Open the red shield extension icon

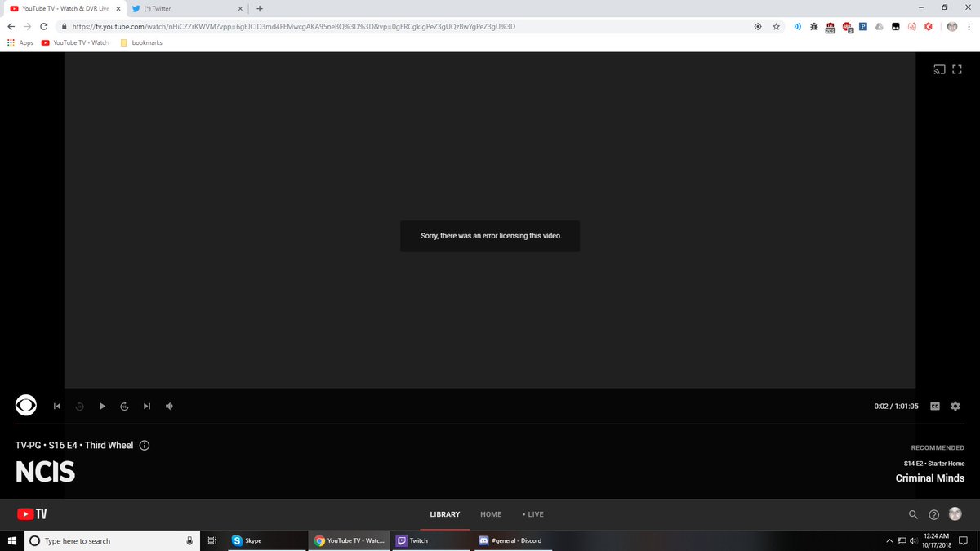click(928, 26)
